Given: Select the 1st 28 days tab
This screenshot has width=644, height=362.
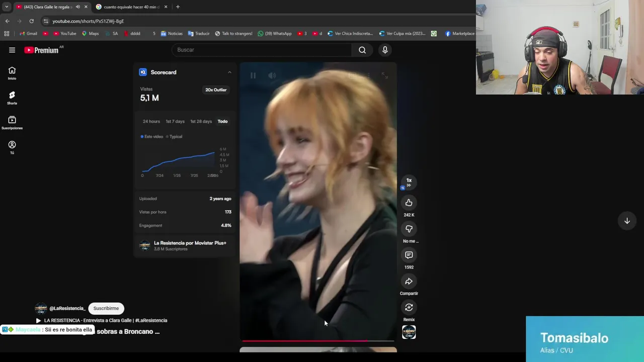Looking at the screenshot, I should (x=201, y=121).
